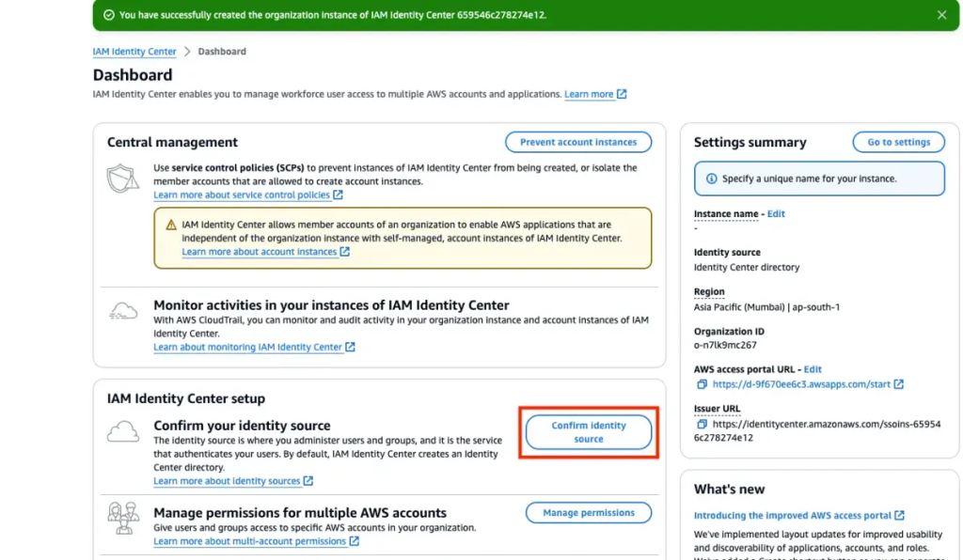
Task: Open Learn more about multi-account permissions
Action: (x=249, y=541)
